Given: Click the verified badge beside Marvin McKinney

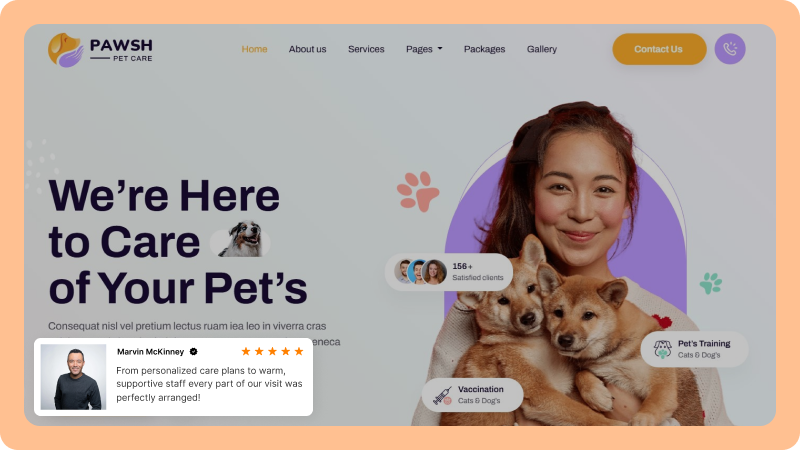Looking at the screenshot, I should tap(193, 352).
